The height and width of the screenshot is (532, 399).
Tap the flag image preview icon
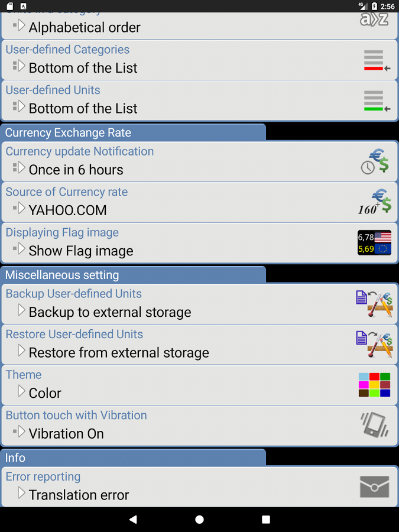374,242
